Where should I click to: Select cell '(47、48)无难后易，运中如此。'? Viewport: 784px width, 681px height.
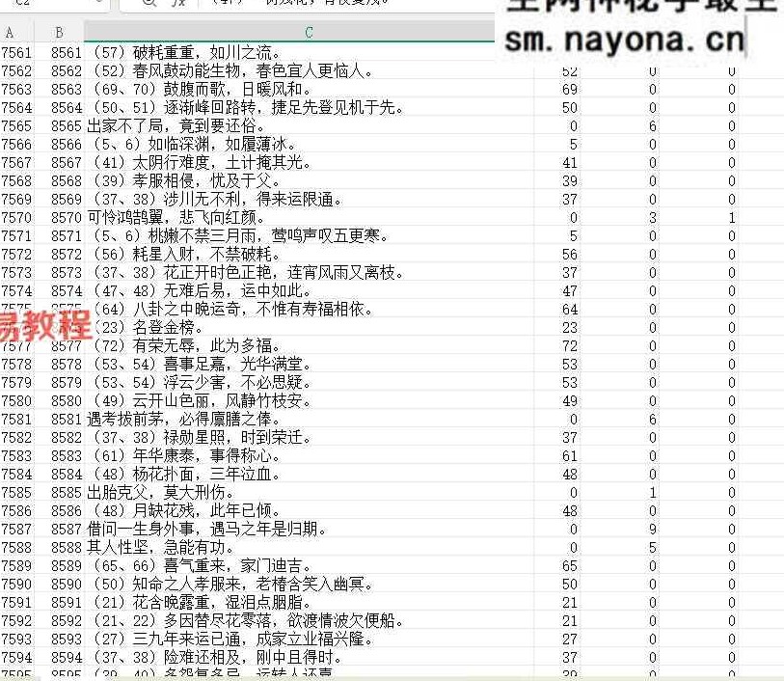point(309,291)
